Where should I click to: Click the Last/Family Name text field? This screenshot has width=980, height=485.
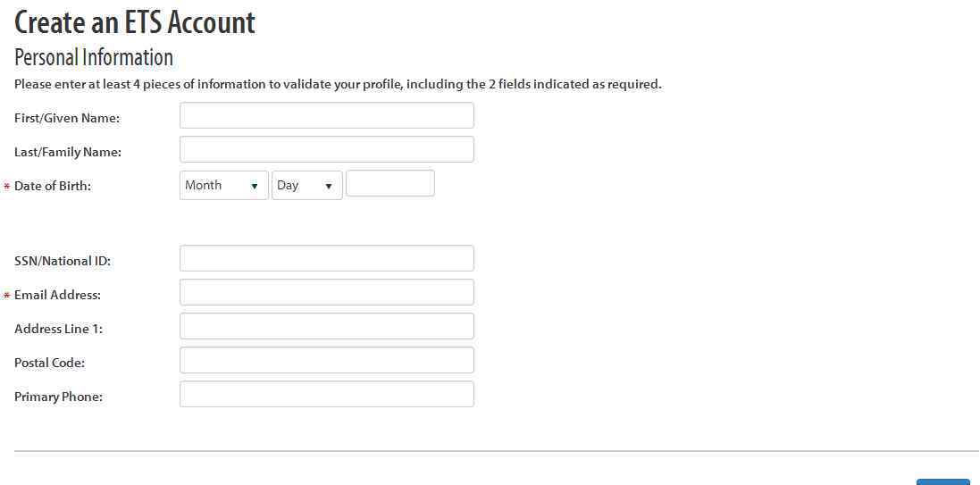point(326,150)
